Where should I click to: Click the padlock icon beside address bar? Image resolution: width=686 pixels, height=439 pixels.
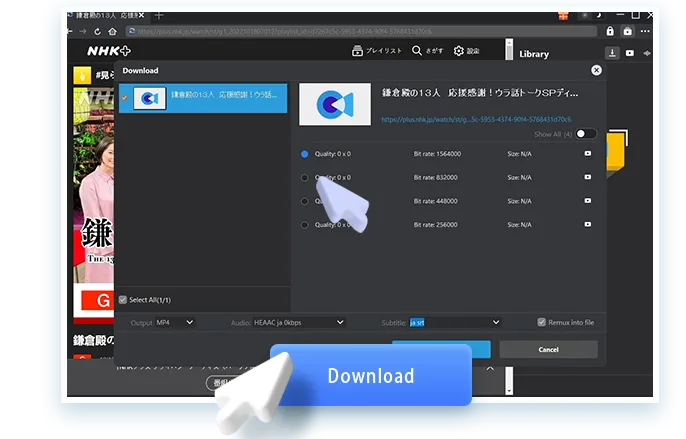610,31
